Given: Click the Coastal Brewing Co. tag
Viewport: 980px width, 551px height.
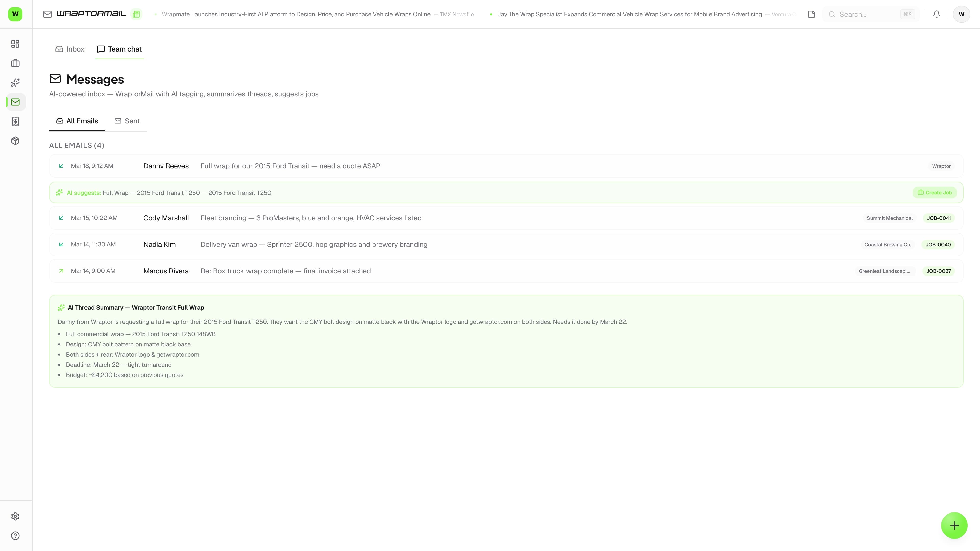Looking at the screenshot, I should click(x=888, y=245).
